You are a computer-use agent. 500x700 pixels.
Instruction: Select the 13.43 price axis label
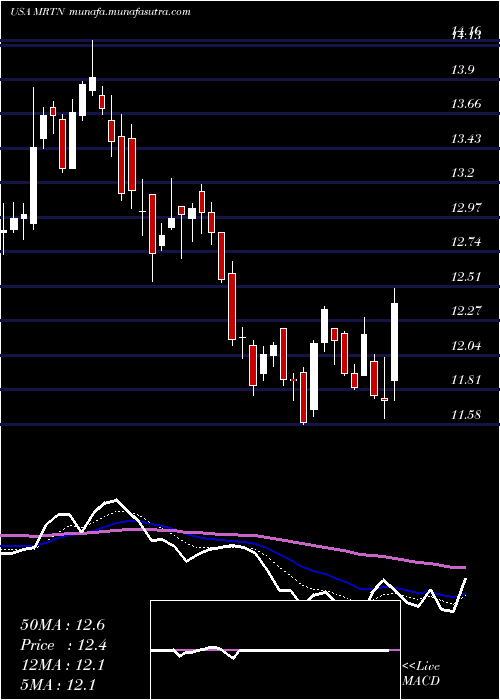pos(468,139)
